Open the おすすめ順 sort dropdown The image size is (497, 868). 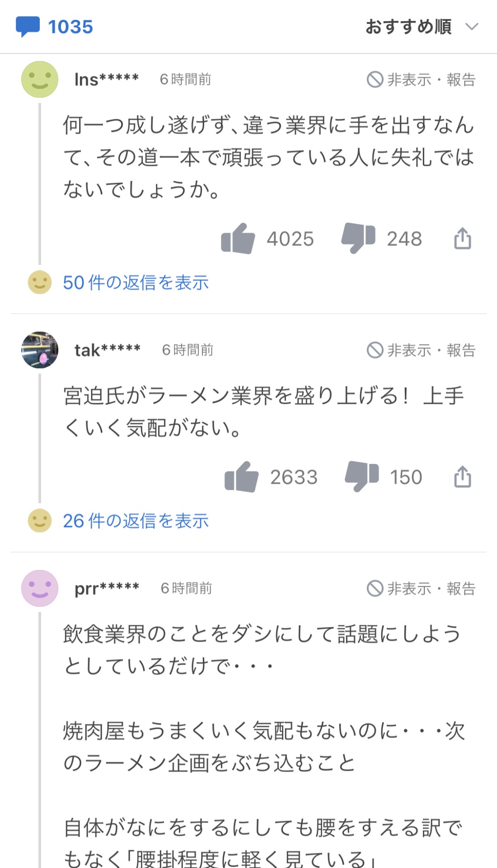pyautogui.click(x=422, y=27)
